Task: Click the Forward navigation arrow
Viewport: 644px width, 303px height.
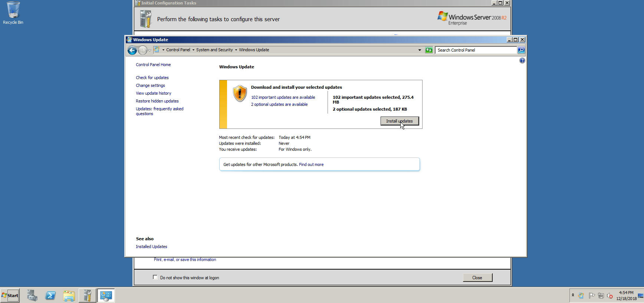Action: coord(142,50)
